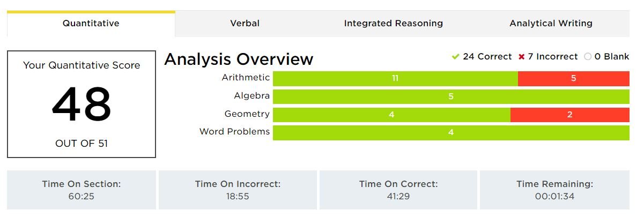This screenshot has width=644, height=217.
Task: Click the Time On Correct panel
Action: coord(398,190)
